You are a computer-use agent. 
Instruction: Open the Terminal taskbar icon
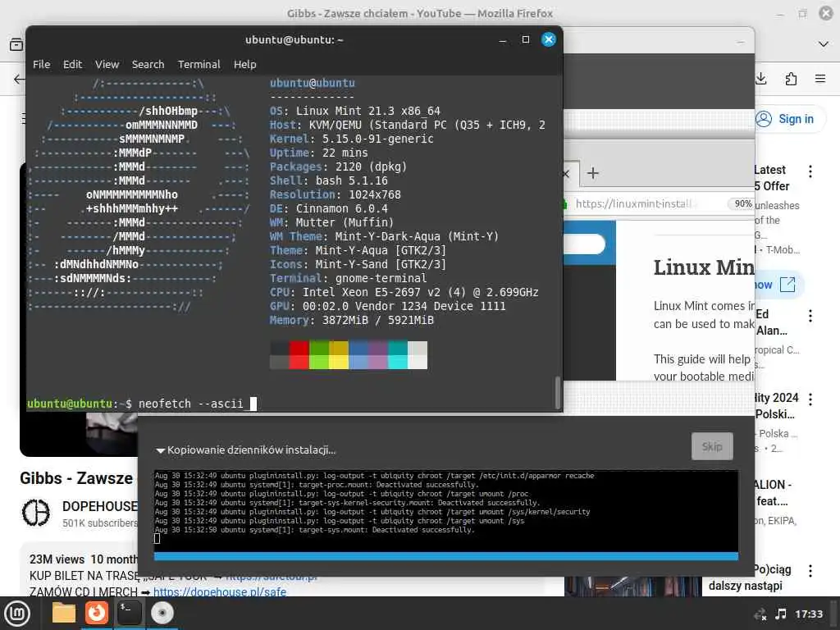click(x=129, y=613)
